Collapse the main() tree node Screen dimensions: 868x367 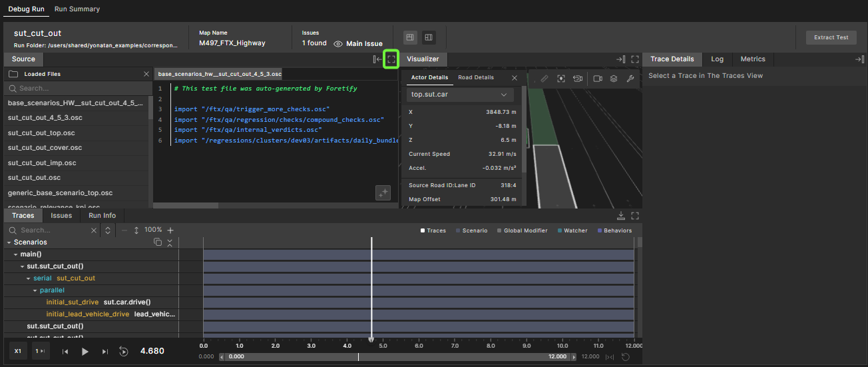click(x=16, y=254)
